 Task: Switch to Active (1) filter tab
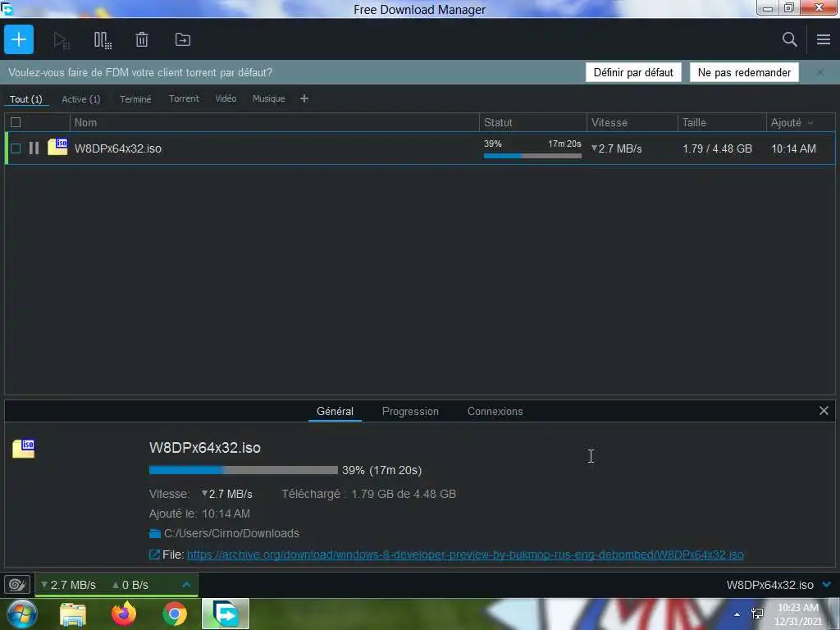[x=81, y=99]
